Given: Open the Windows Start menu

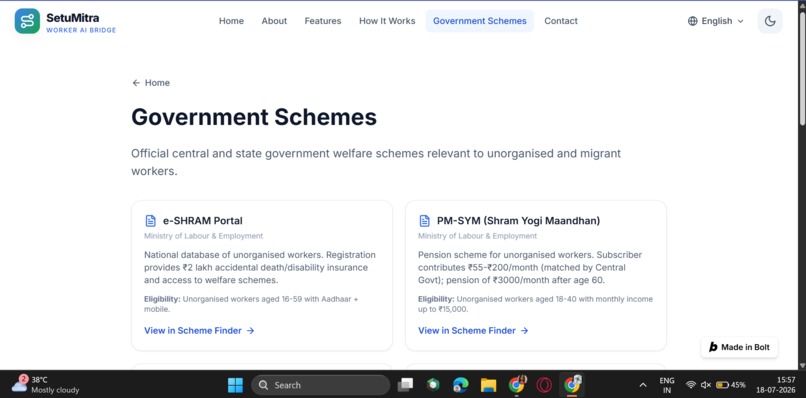Looking at the screenshot, I should (x=235, y=385).
